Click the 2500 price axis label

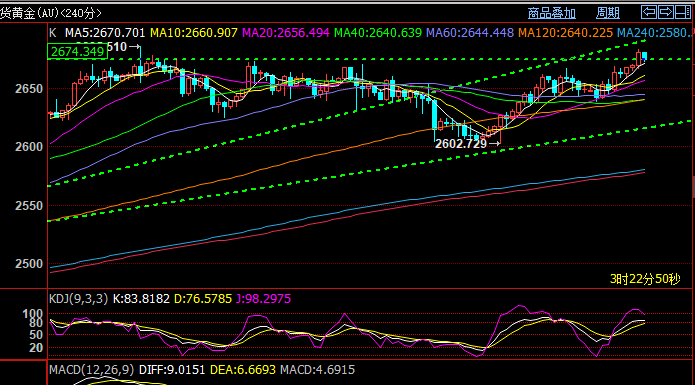(x=29, y=264)
